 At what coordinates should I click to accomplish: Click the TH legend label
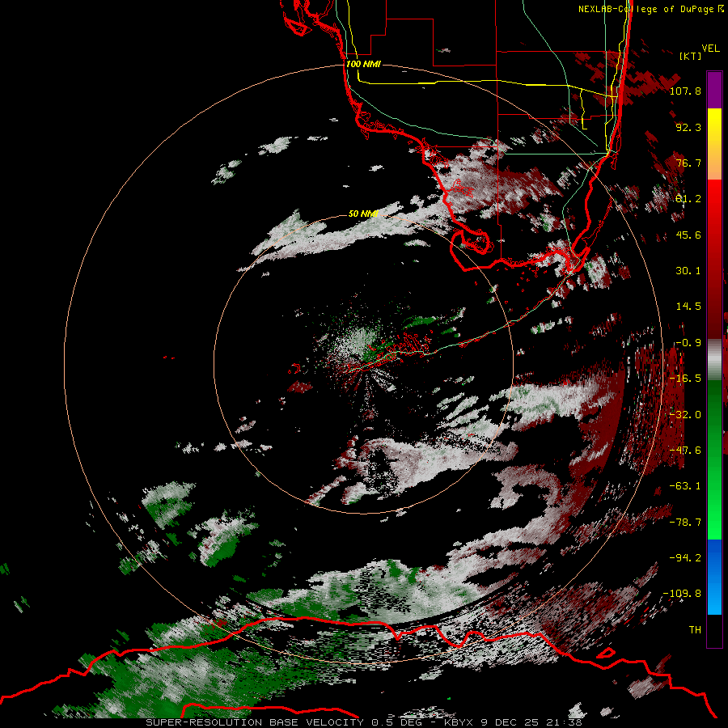pos(695,629)
